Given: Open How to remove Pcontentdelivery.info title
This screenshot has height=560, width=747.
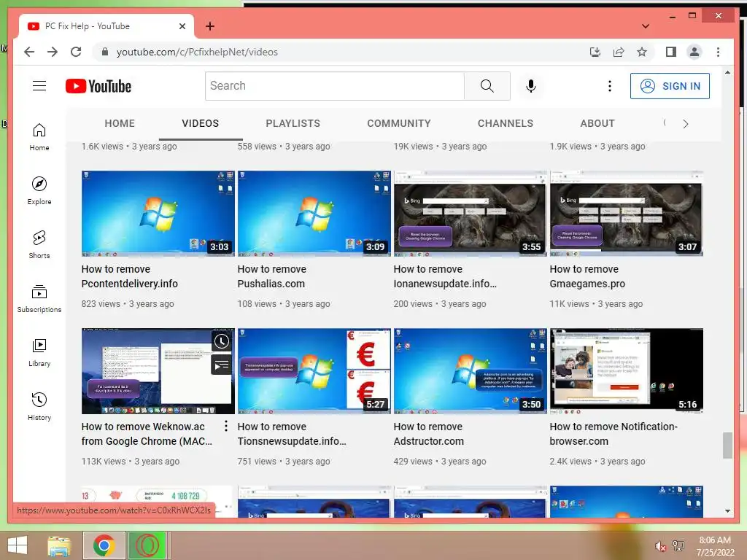Looking at the screenshot, I should (130, 276).
